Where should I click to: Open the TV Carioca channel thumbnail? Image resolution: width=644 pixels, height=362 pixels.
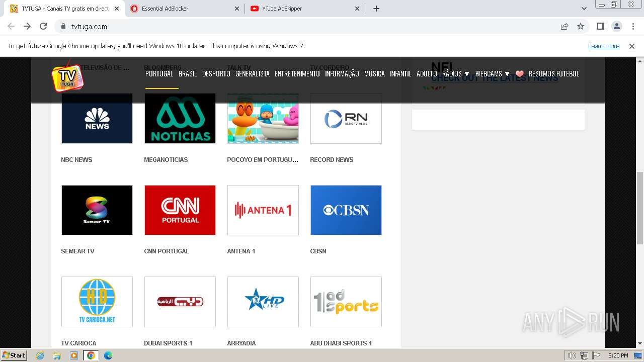[97, 302]
